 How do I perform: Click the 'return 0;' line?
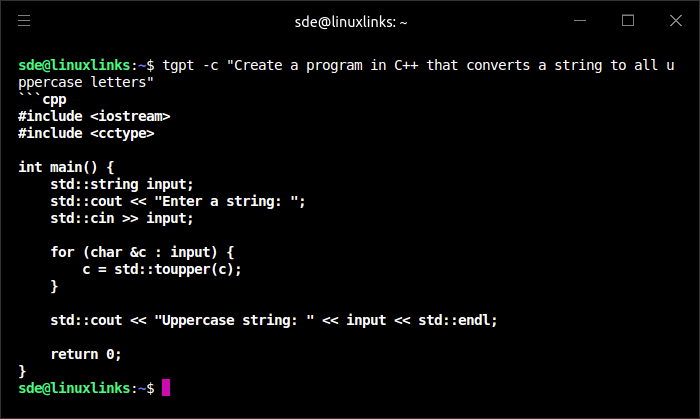(x=86, y=354)
